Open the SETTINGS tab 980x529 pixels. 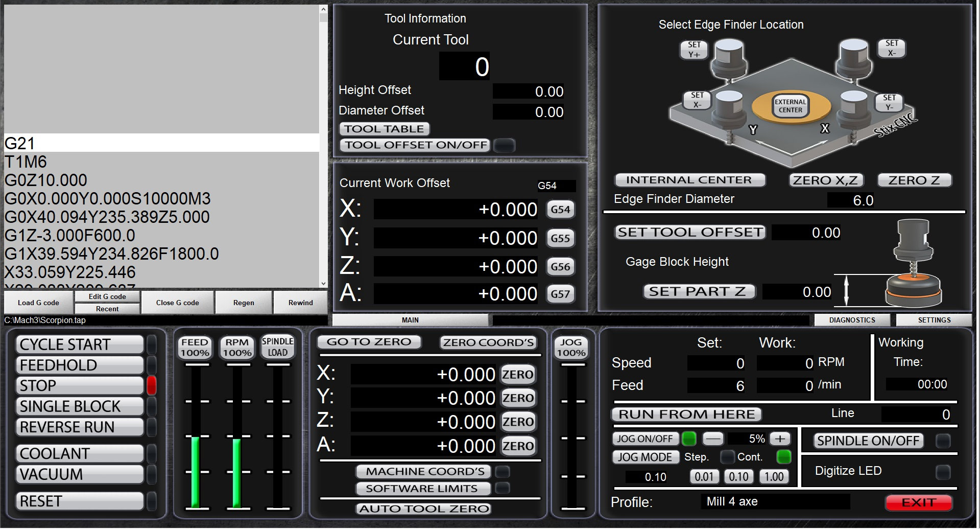[934, 319]
